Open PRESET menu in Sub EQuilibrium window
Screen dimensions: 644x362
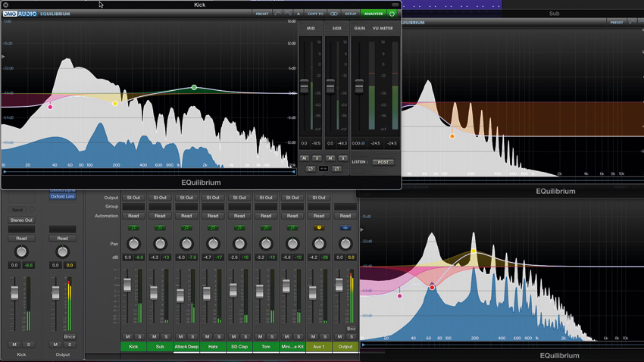(617, 22)
